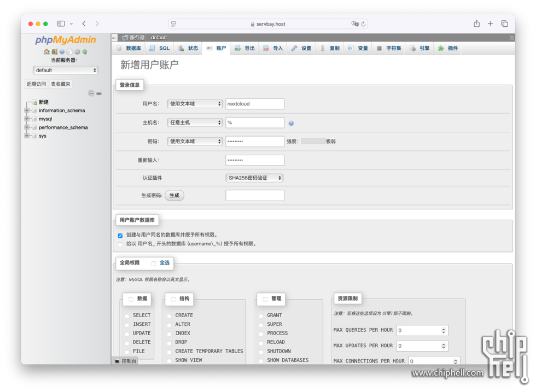Open the 主机名 任意主机 dropdown
Image resolution: width=536 pixels, height=392 pixels.
coord(195,122)
